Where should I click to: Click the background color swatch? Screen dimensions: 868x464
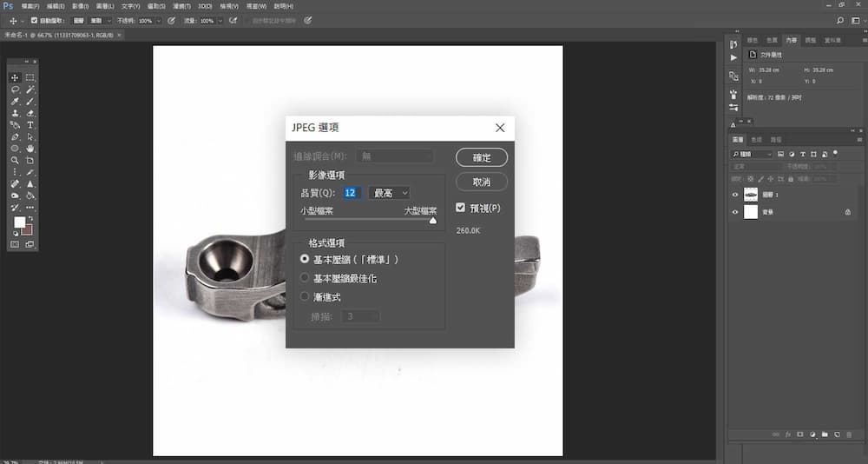(x=27, y=229)
